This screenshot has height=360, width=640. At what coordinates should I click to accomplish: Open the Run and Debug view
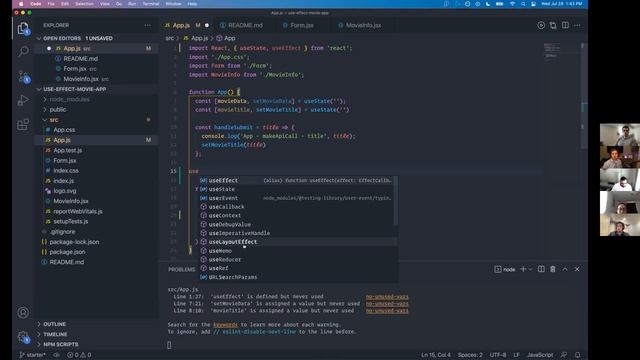pyautogui.click(x=23, y=100)
